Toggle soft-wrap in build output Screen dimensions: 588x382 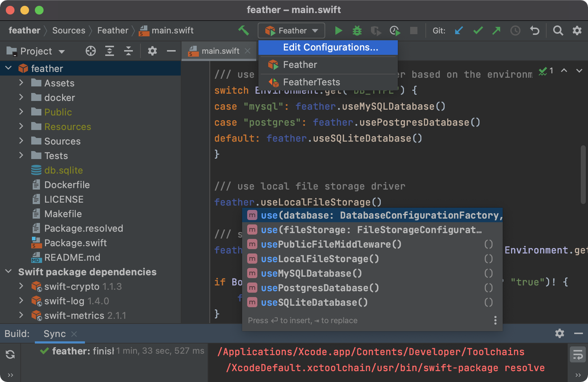coord(577,354)
